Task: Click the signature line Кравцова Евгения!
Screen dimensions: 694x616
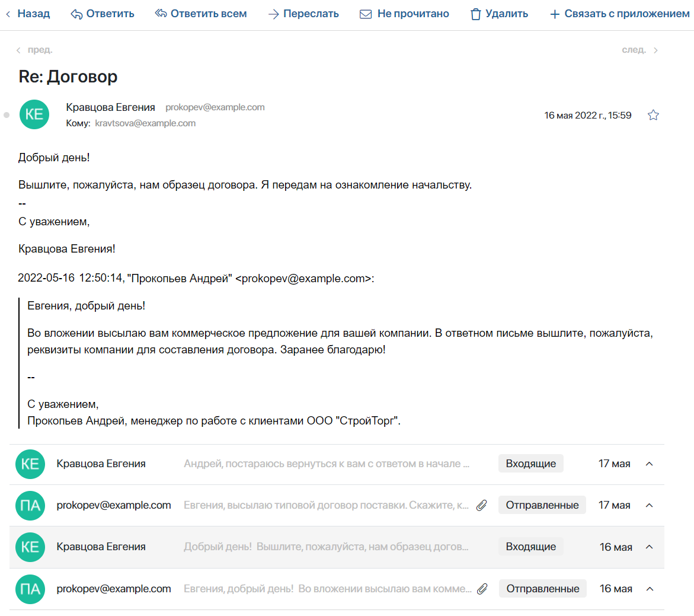Action: pos(67,249)
